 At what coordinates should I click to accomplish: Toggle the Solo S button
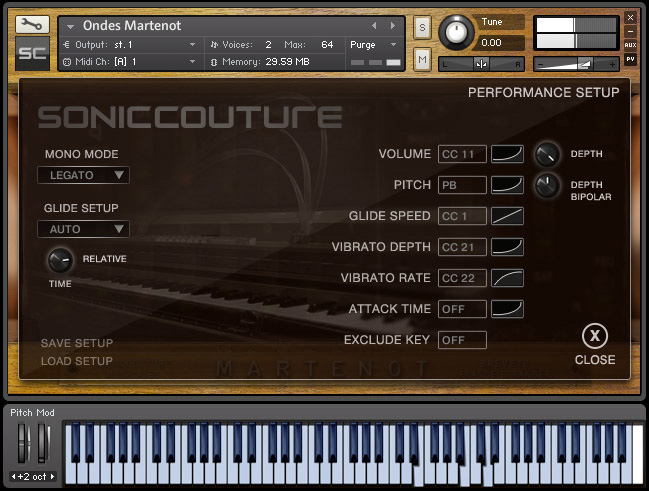click(422, 28)
